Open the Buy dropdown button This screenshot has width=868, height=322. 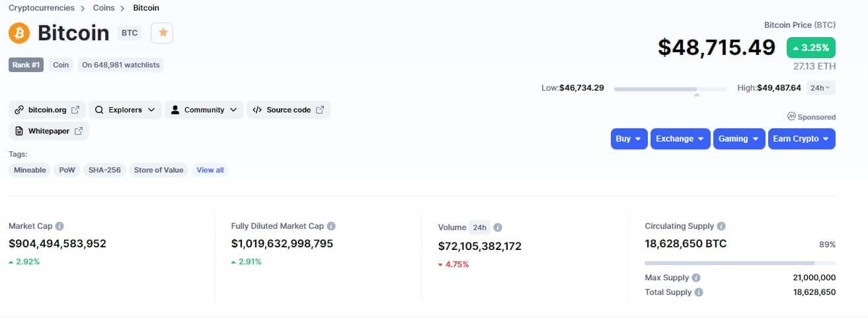click(629, 139)
